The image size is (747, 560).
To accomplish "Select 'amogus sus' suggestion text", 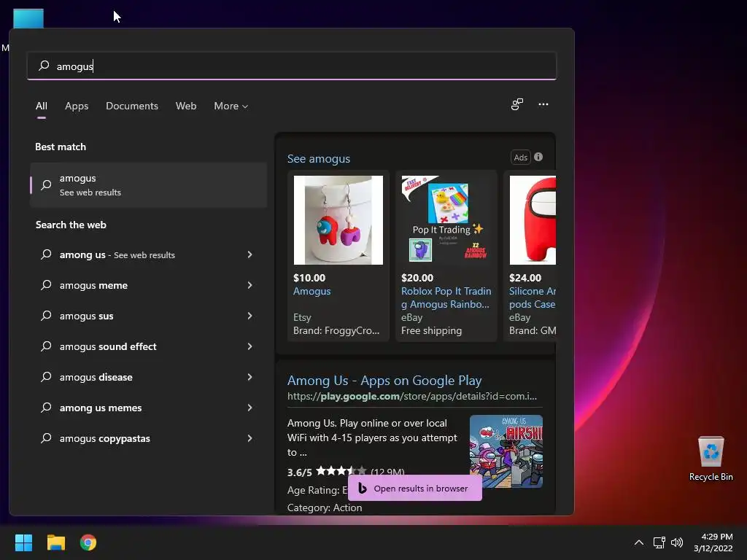I will click(x=86, y=316).
